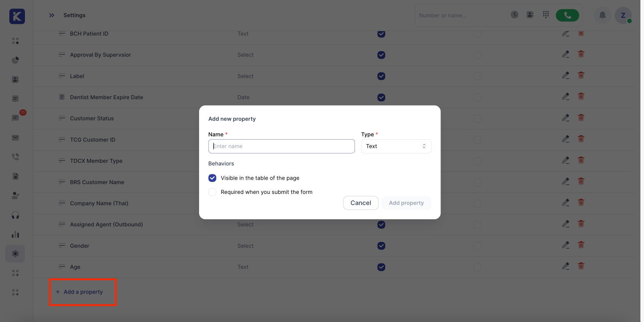Open the Type dropdown set to Text
This screenshot has height=322, width=644.
(396, 146)
